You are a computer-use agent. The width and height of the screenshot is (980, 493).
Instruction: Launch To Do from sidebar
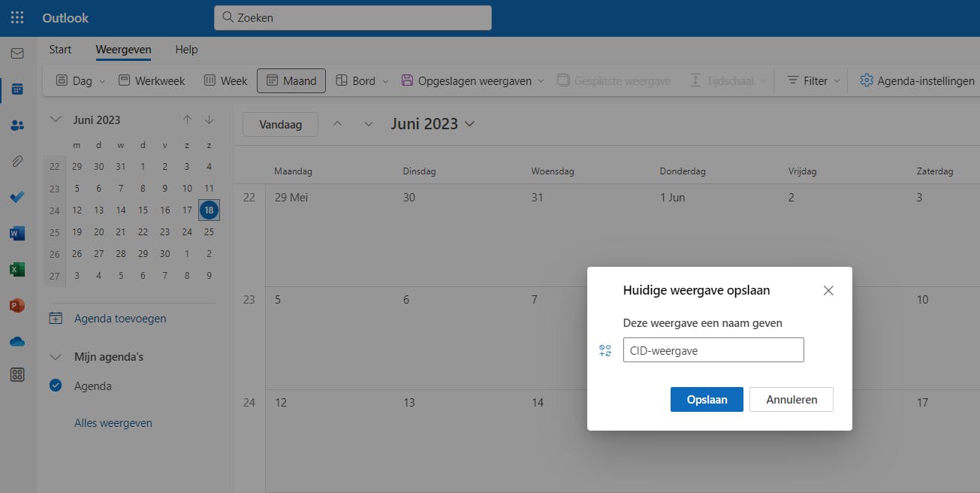point(17,198)
